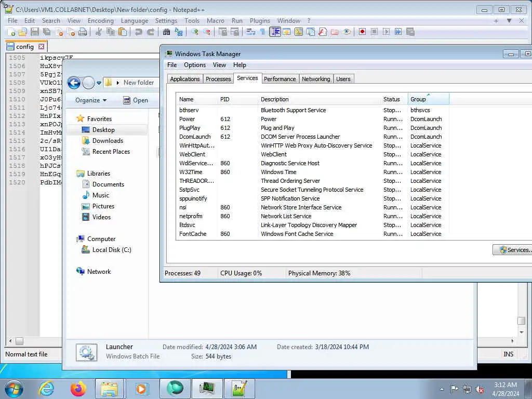Image resolution: width=532 pixels, height=399 pixels.
Task: Click the Undo arrow in Notepad++ toolbar
Action: pos(138,32)
